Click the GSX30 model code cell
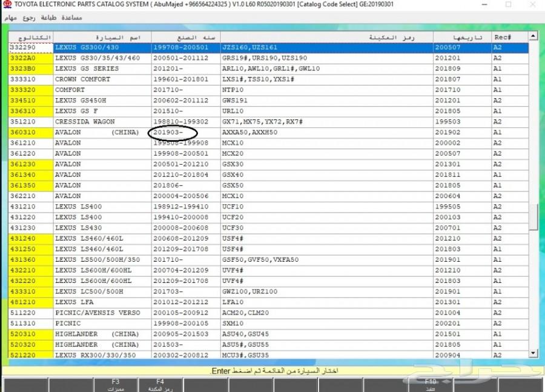 pyautogui.click(x=327, y=164)
